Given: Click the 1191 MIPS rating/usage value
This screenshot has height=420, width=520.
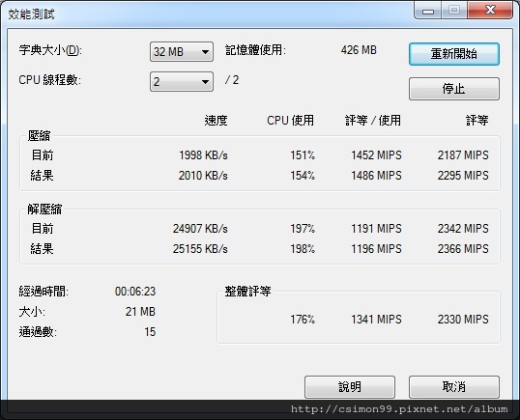Looking at the screenshot, I should coord(376,229).
